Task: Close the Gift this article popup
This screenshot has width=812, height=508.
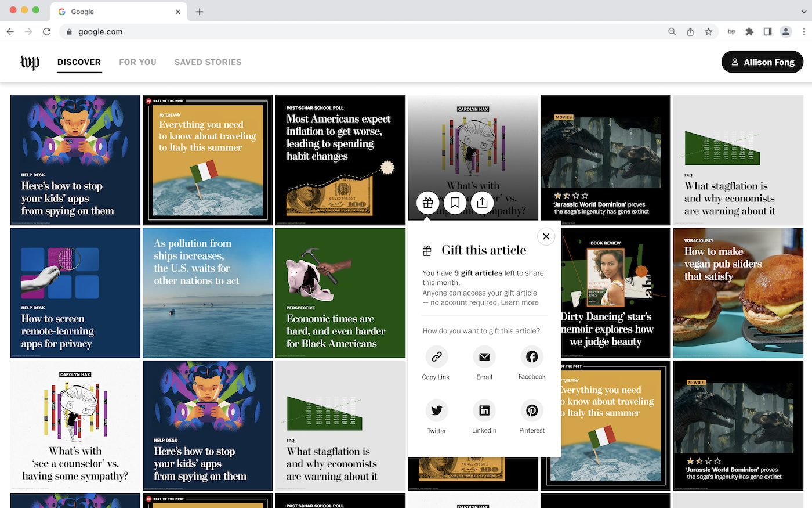Action: pos(546,236)
